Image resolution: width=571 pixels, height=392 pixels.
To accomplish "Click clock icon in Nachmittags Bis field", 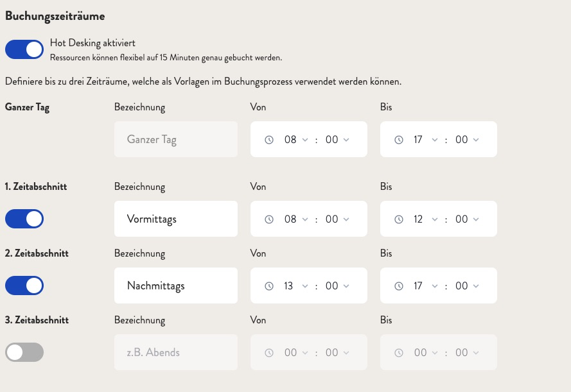I will coord(399,285).
